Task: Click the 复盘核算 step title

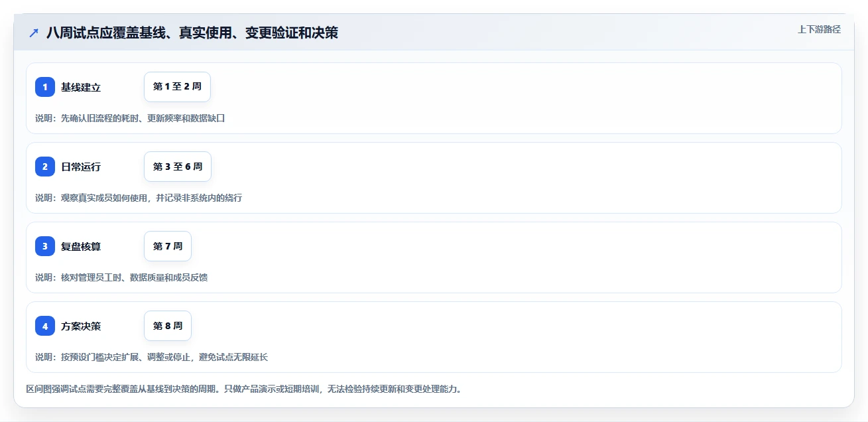Action: pyautogui.click(x=81, y=247)
